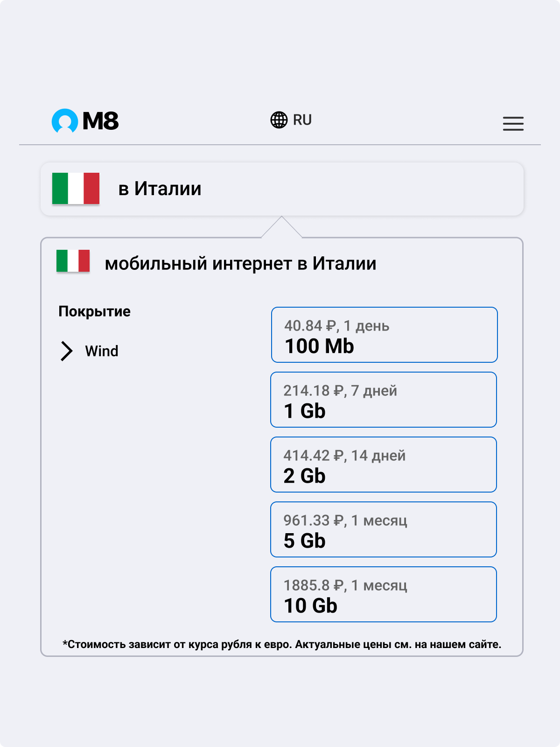The height and width of the screenshot is (747, 560).
Task: Open the RU language switcher
Action: 291,120
